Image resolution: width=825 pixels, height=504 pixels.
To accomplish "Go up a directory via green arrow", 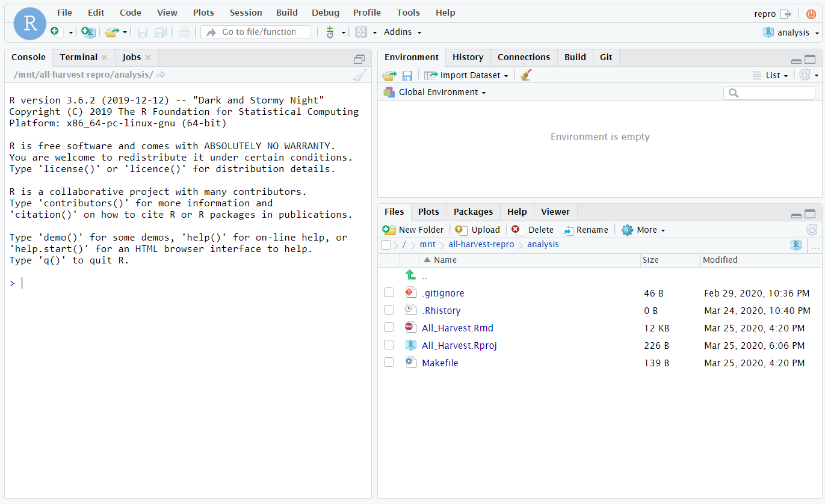I will point(410,275).
